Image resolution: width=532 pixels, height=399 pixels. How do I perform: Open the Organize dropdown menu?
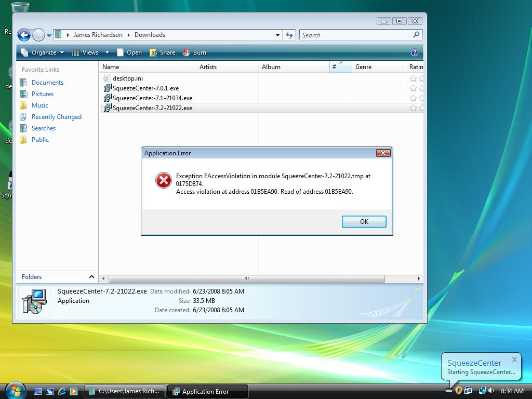pyautogui.click(x=43, y=52)
